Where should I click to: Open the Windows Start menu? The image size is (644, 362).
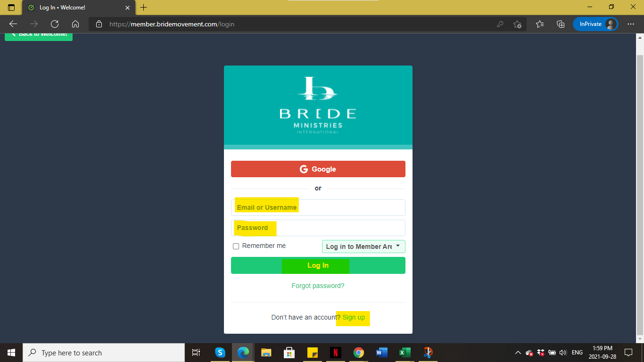[x=11, y=353]
